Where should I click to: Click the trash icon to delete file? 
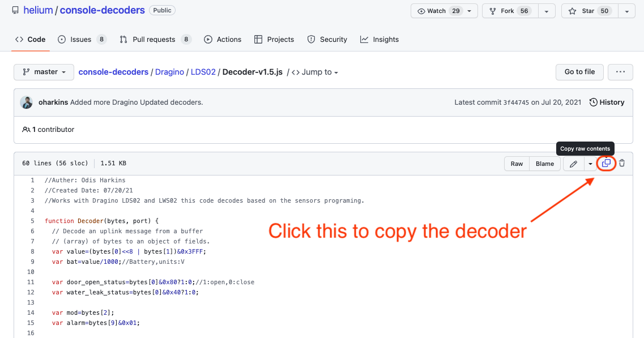click(x=622, y=164)
